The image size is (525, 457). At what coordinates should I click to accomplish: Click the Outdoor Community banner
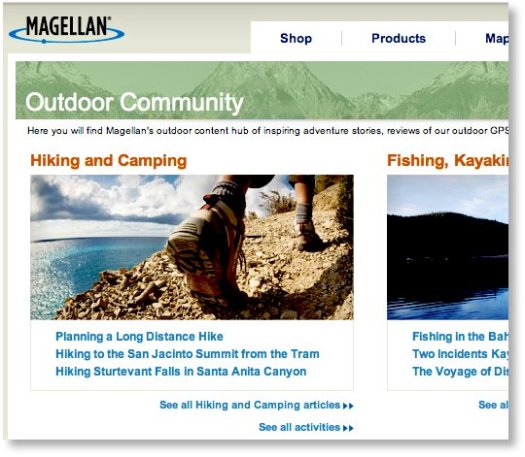pyautogui.click(x=262, y=90)
